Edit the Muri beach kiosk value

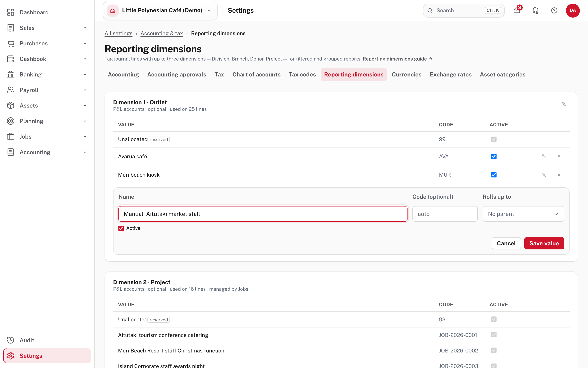pos(544,175)
